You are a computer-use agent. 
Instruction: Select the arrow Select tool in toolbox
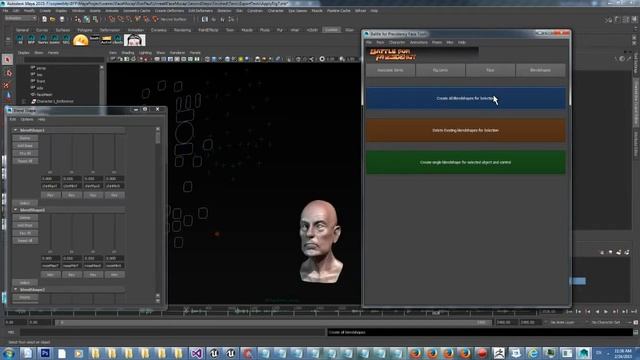click(7, 60)
